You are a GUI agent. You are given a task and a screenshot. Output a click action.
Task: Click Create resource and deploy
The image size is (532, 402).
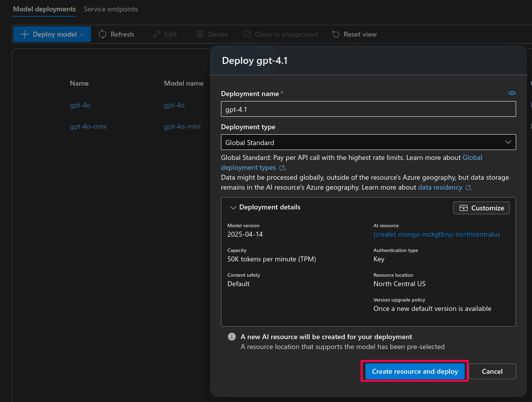tap(415, 371)
